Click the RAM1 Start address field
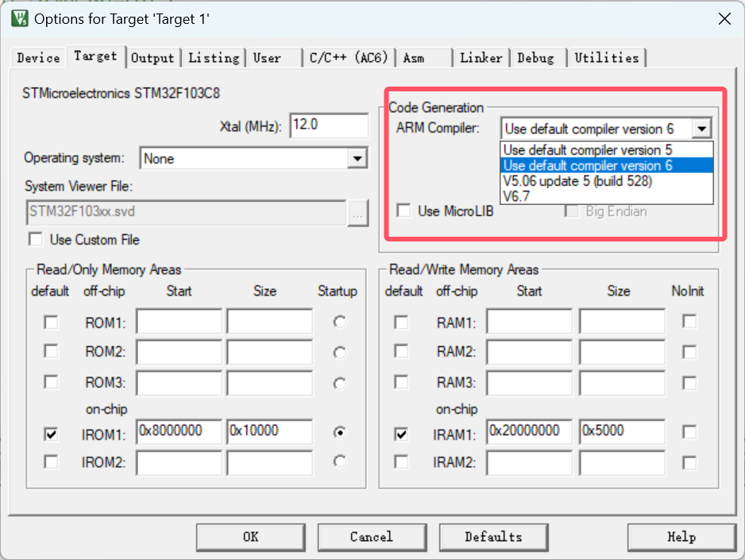745x560 pixels. [x=529, y=322]
